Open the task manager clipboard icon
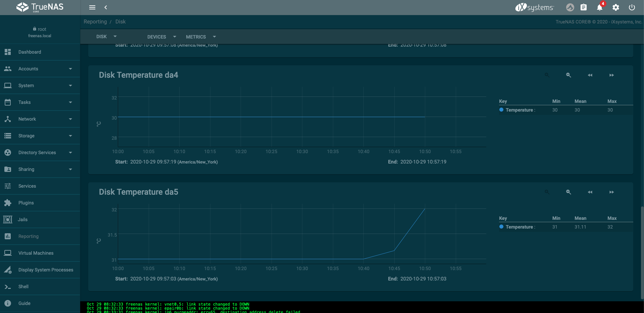The image size is (644, 313). (x=584, y=7)
